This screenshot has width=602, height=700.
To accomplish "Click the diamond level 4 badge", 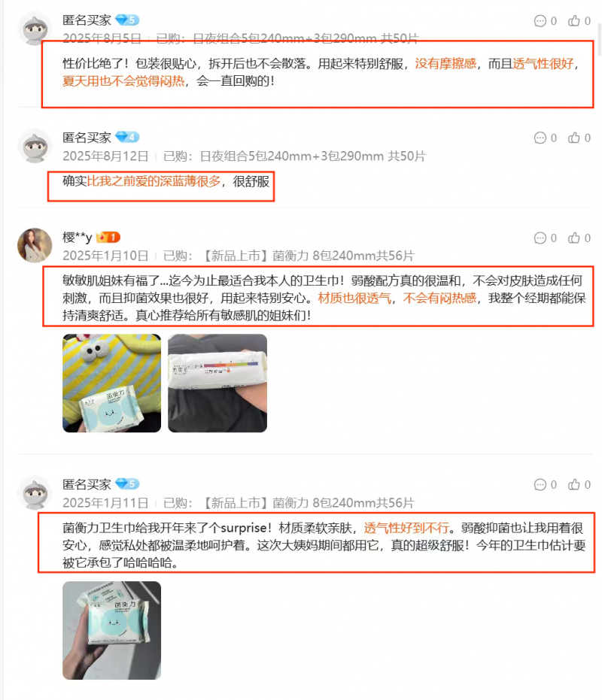I will point(127,137).
